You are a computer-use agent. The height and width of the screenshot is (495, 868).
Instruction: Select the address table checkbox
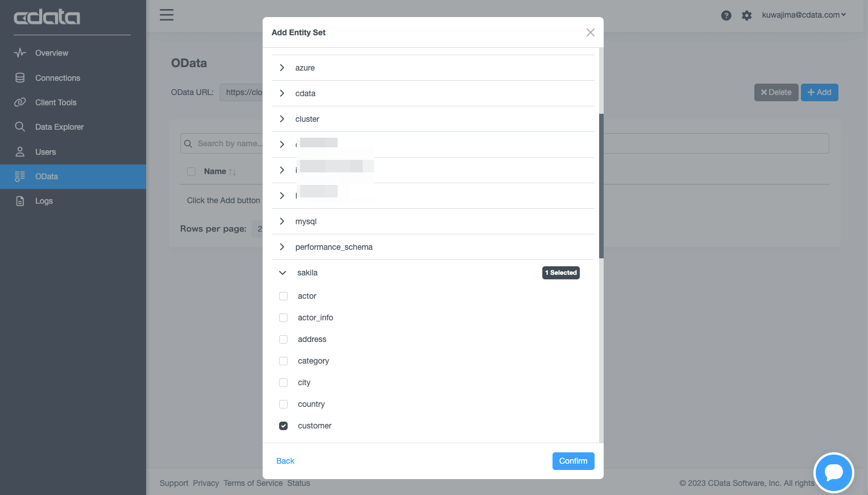[x=283, y=339]
